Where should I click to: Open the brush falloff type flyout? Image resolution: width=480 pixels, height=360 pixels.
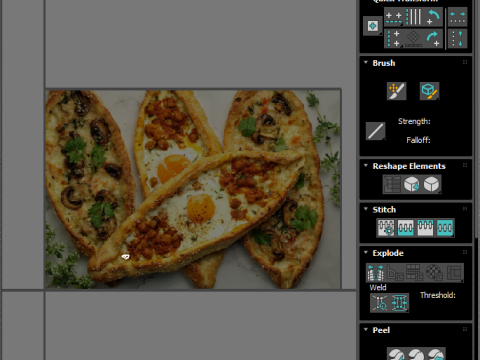click(375, 131)
